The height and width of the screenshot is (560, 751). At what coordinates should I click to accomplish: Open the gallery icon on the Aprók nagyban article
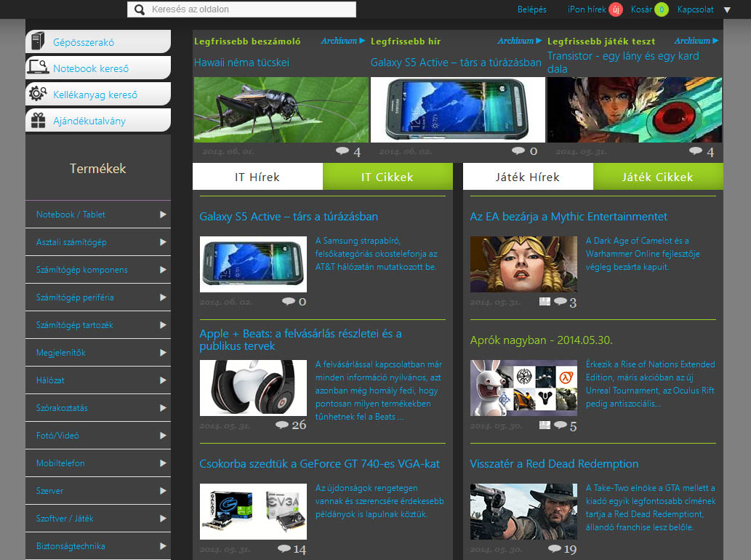[544, 425]
